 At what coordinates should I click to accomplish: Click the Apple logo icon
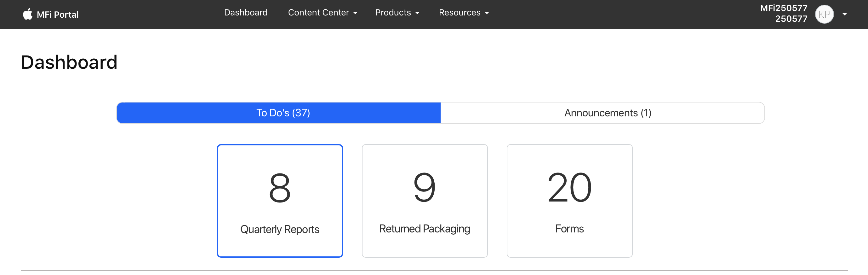28,14
